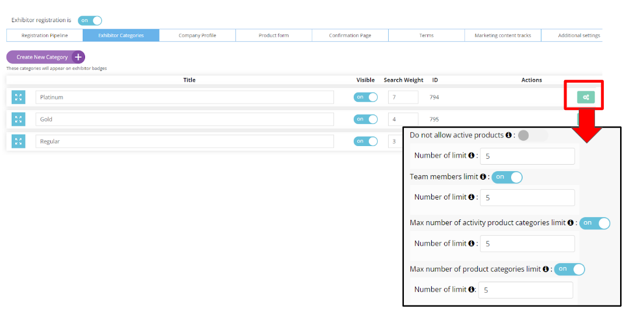Open the Product form tab

(274, 35)
